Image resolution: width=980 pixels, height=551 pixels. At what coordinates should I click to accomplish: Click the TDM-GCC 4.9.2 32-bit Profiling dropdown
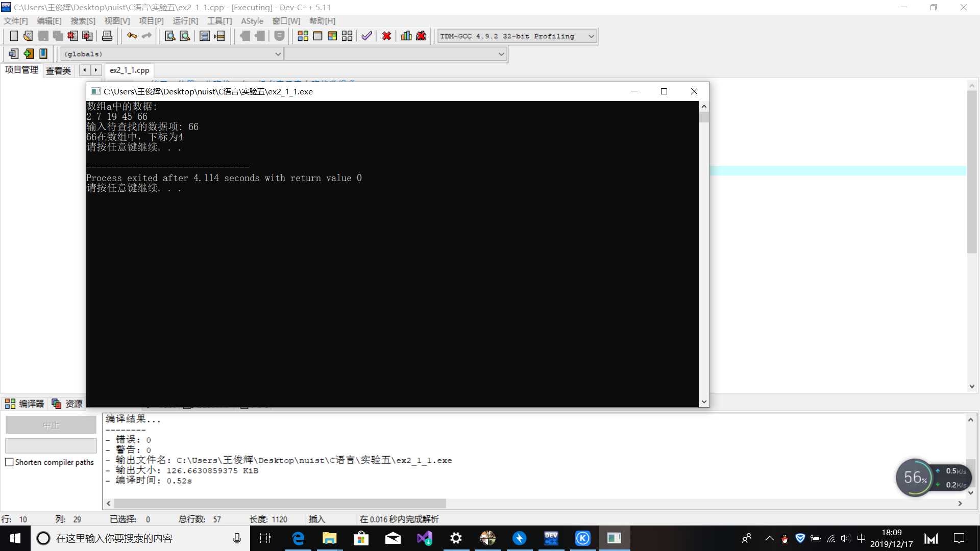(514, 36)
